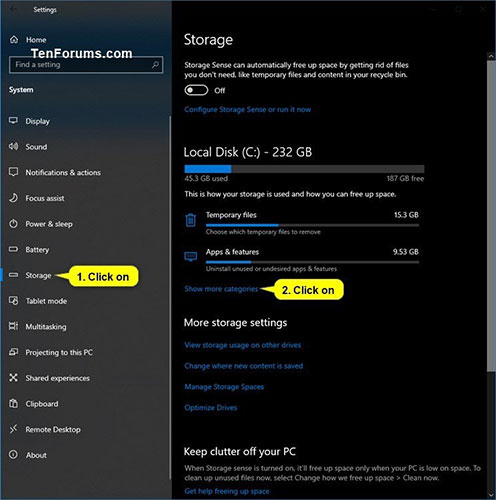Click the Optimize Drives link
The width and height of the screenshot is (496, 500).
[x=211, y=407]
